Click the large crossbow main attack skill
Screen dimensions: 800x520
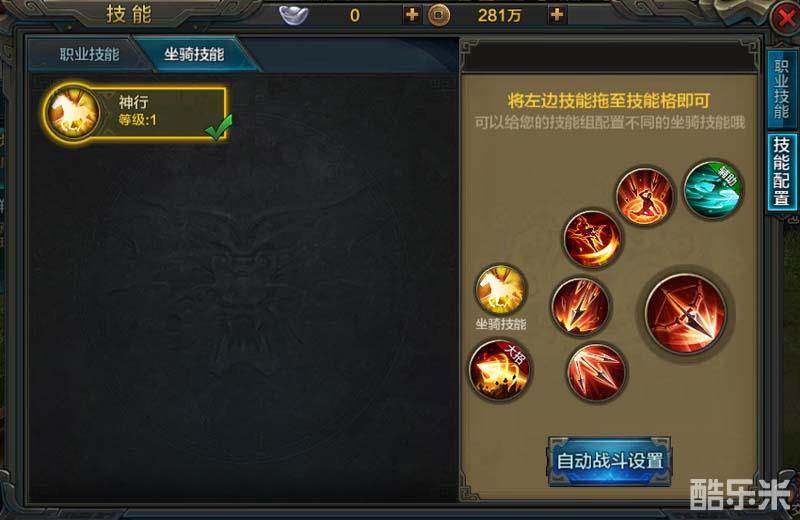coord(685,313)
